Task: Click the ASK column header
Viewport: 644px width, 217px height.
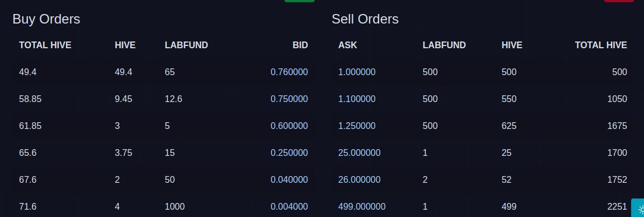Action: pyautogui.click(x=348, y=45)
